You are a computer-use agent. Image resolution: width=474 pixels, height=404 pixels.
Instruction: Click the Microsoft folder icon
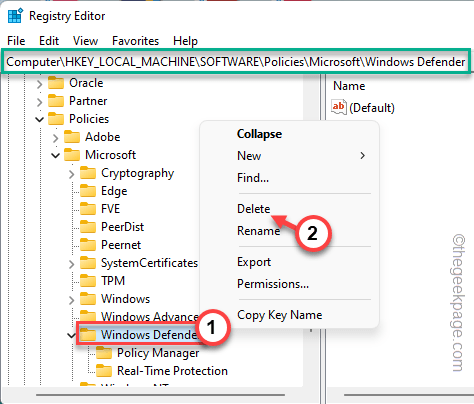(72, 155)
